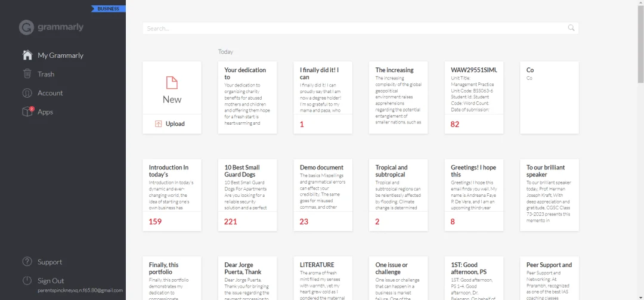The image size is (644, 300).
Task: Open Apps section
Action: (45, 112)
